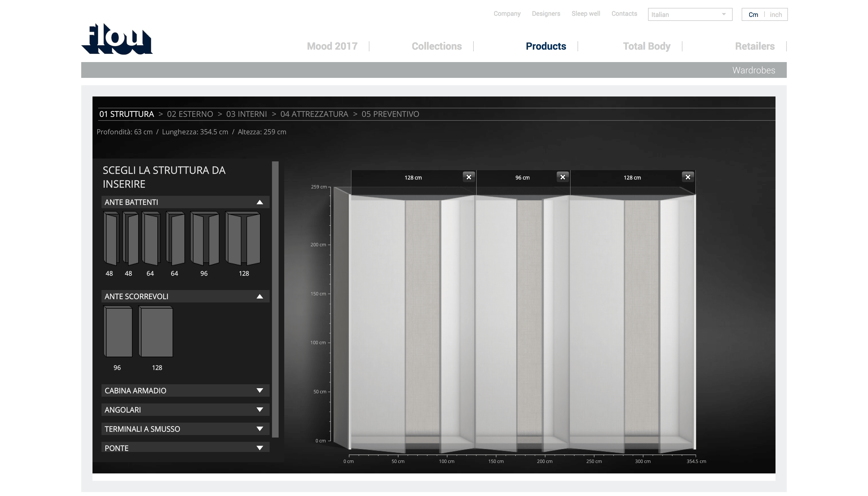The height and width of the screenshot is (496, 868).
Task: Toggle the ANTE SCORREVOLI section collapse
Action: pos(260,296)
